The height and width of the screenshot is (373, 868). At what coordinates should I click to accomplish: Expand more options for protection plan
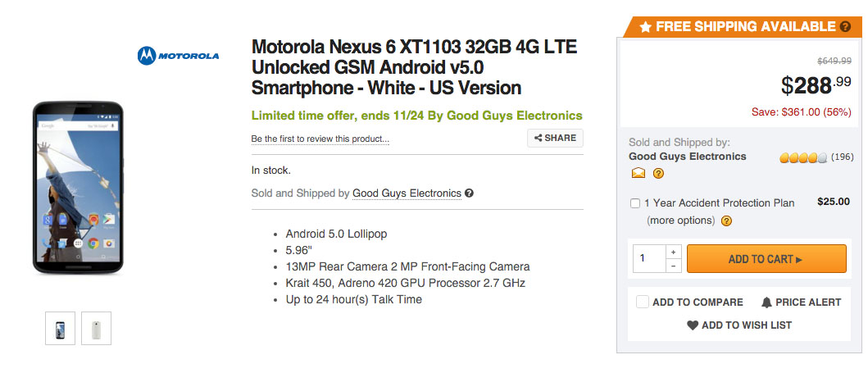click(680, 221)
